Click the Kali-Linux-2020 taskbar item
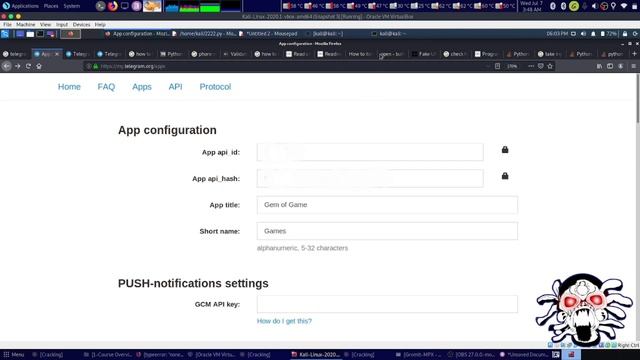Screen dimensions: 640x360 pyautogui.click(x=316, y=355)
